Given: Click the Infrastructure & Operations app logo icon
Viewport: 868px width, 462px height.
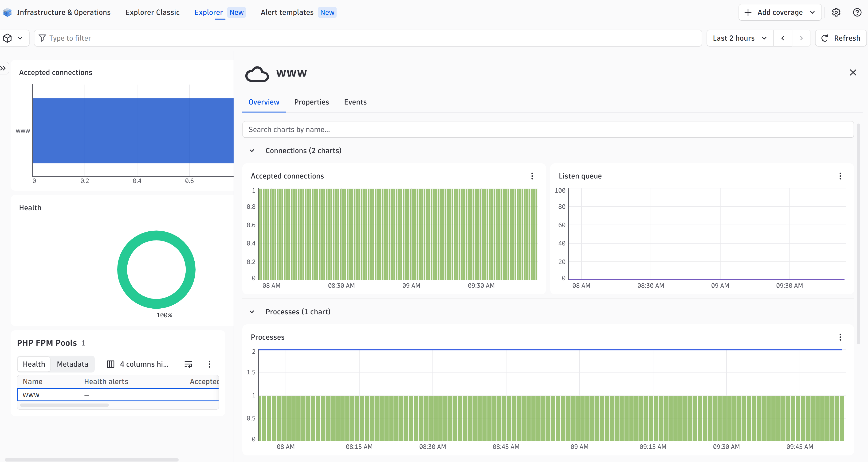Looking at the screenshot, I should pyautogui.click(x=8, y=12).
